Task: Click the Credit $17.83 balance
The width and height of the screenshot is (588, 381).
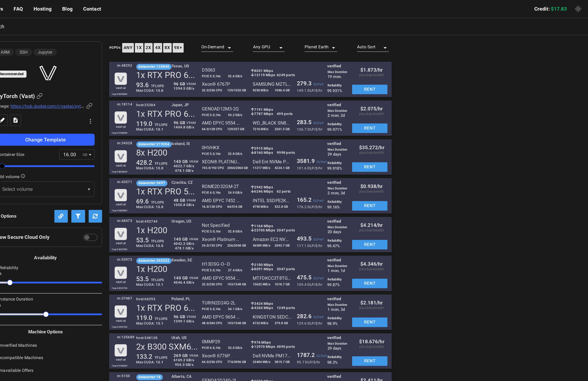Action: [550, 9]
